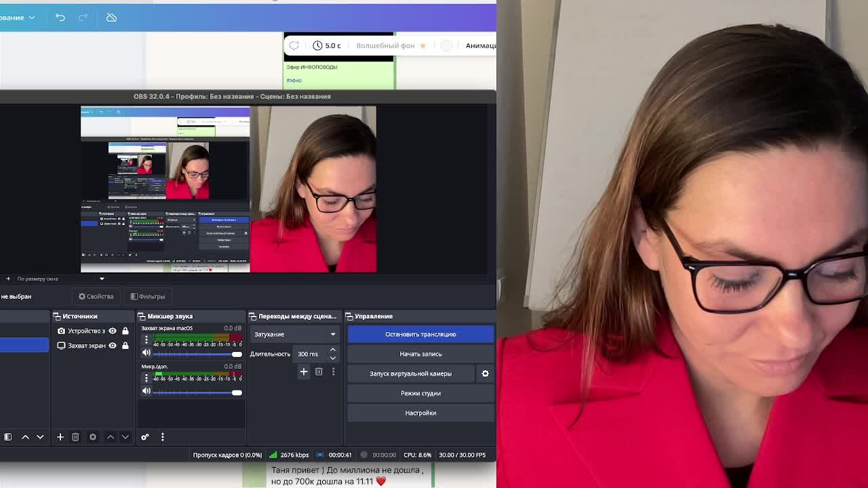Image resolution: width=868 pixels, height=488 pixels.
Task: Move the scene down with the arrow
Action: [x=40, y=437]
